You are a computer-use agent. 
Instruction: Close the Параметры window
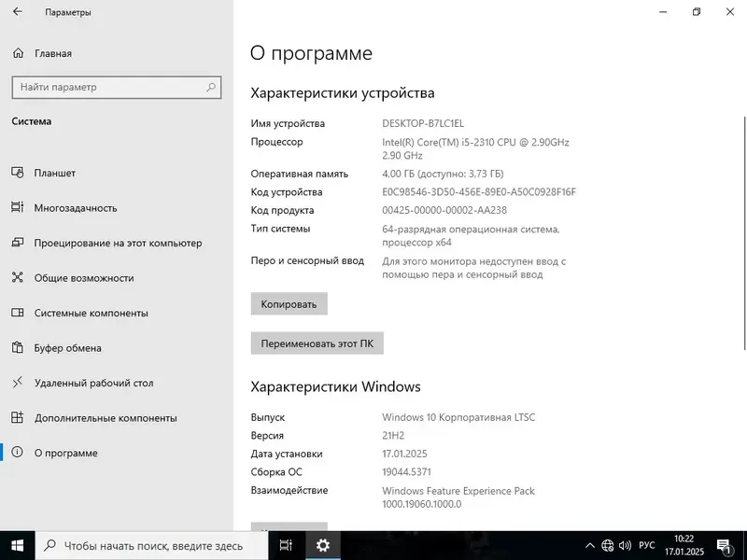pos(730,12)
